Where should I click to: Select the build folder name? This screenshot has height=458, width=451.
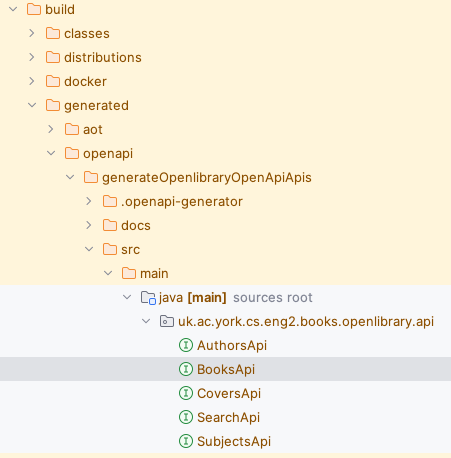click(x=60, y=9)
